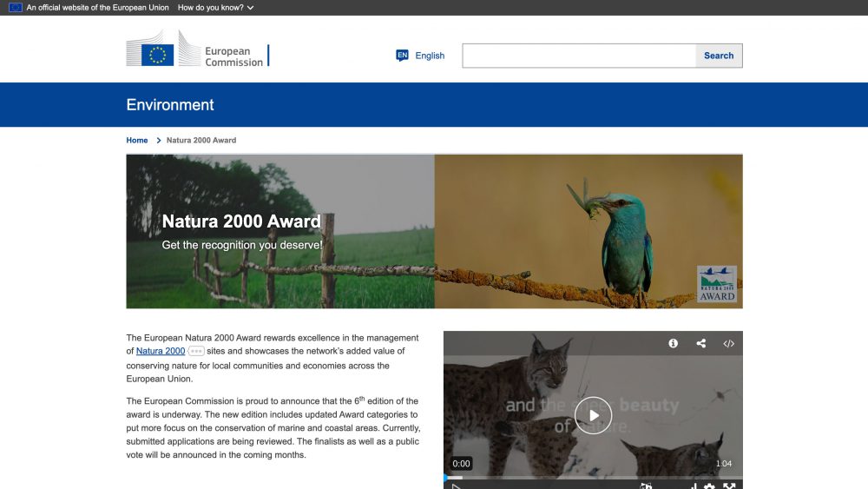868x489 pixels.
Task: Open the English language selector
Action: pos(421,56)
